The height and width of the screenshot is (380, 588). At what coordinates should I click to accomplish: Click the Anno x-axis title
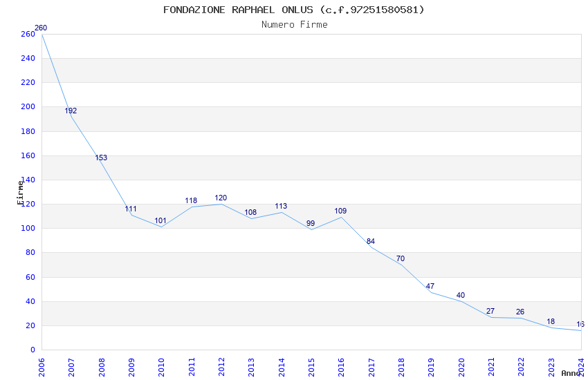coord(571,373)
